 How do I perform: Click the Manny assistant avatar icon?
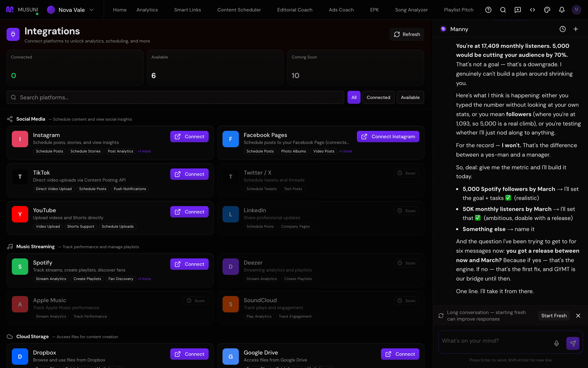[x=443, y=29]
